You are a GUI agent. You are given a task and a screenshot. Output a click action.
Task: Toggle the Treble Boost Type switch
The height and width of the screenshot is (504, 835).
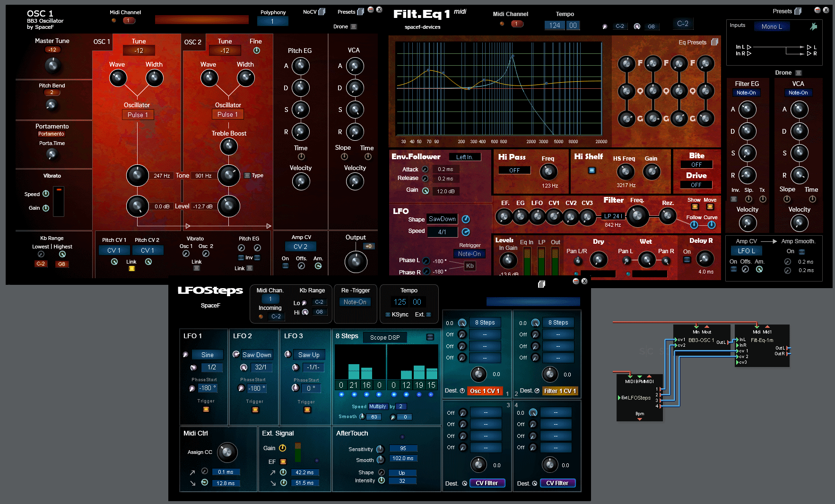pos(247,175)
